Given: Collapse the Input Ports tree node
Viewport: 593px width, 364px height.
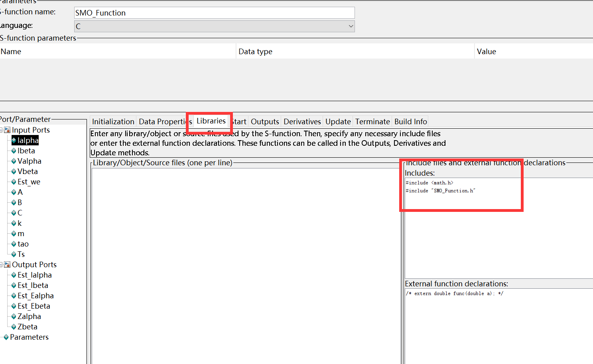Looking at the screenshot, I should click(1, 130).
